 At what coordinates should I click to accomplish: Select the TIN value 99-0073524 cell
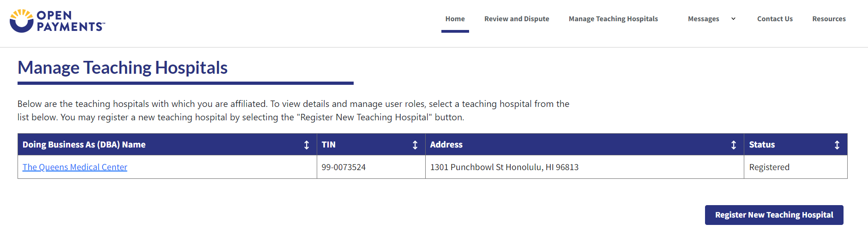click(344, 167)
